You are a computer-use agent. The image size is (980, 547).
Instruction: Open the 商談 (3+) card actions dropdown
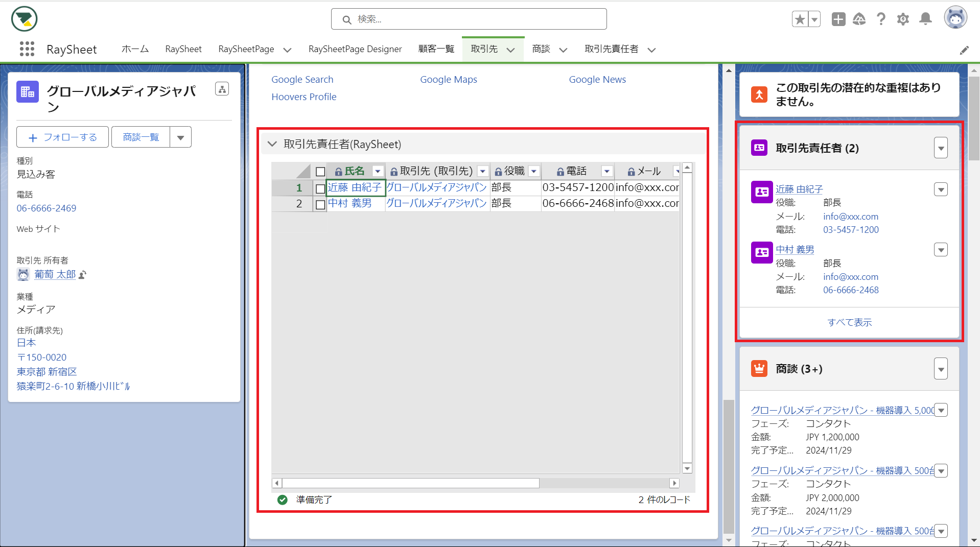[x=941, y=369]
